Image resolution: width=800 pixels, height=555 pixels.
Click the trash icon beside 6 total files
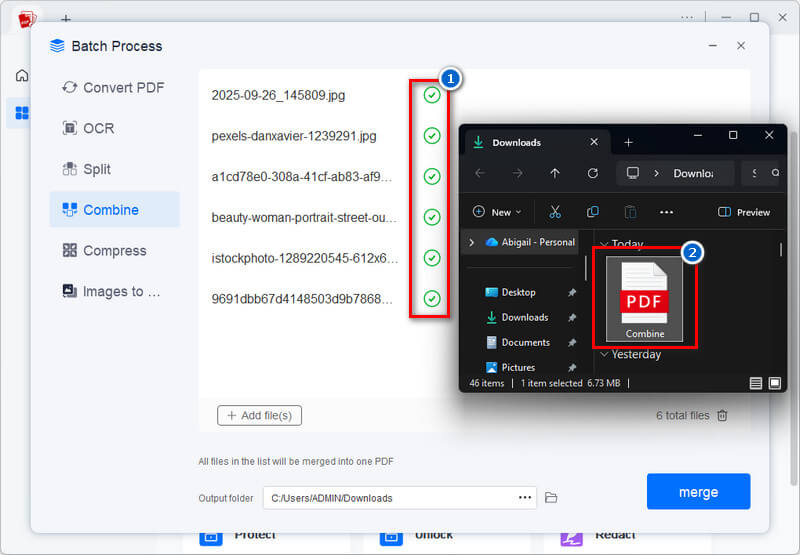pyautogui.click(x=722, y=415)
